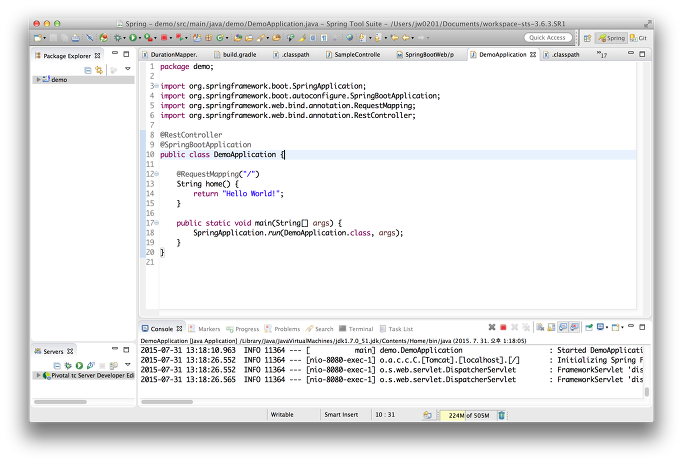Collapse the main method fold on line 17
Viewport: 683px width, 463px height.
[157, 223]
